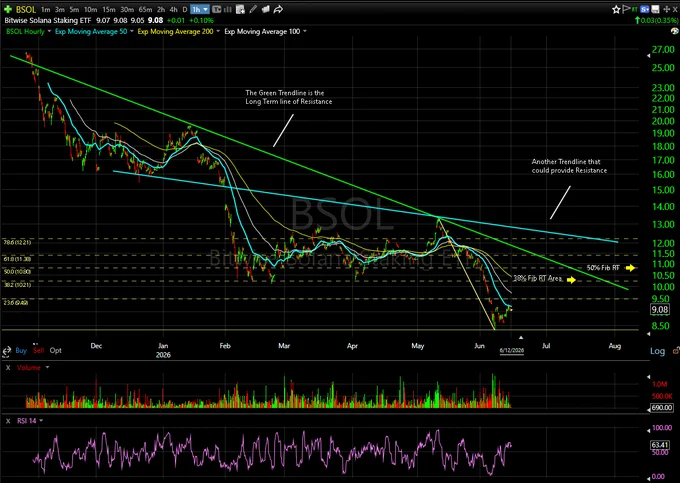Viewport: 680px width, 483px height.
Task: Click 'The Green Trendline is the' annotation
Action: (284, 92)
